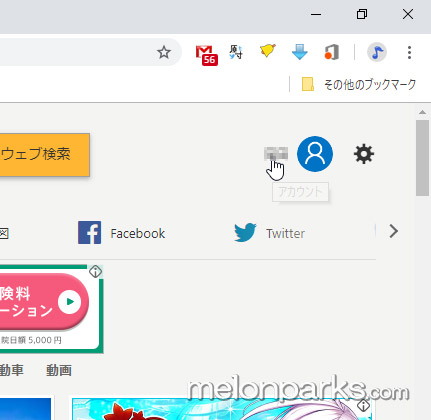The height and width of the screenshot is (420, 431).
Task: Bookmark this page with the star icon
Action: 164,52
